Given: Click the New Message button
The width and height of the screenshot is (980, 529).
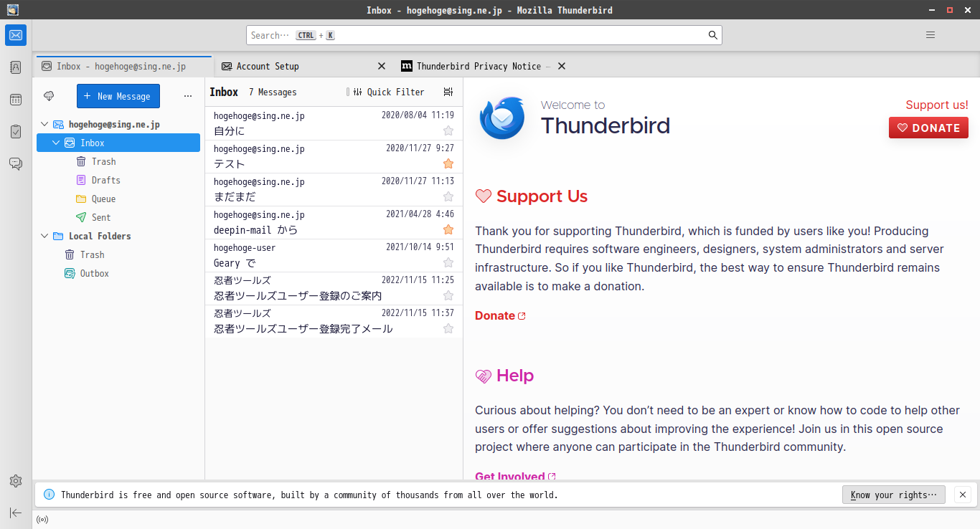Looking at the screenshot, I should point(118,96).
